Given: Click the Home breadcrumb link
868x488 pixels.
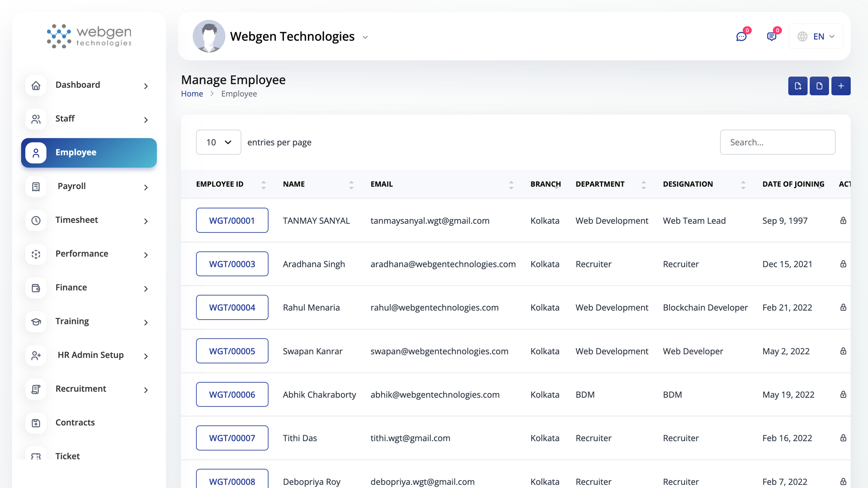Looking at the screenshot, I should coord(192,94).
